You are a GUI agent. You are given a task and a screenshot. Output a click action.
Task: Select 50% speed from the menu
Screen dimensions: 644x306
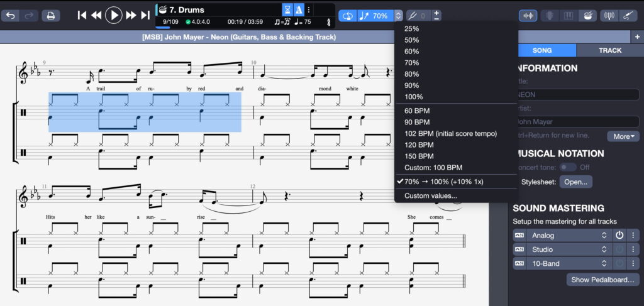pos(456,40)
